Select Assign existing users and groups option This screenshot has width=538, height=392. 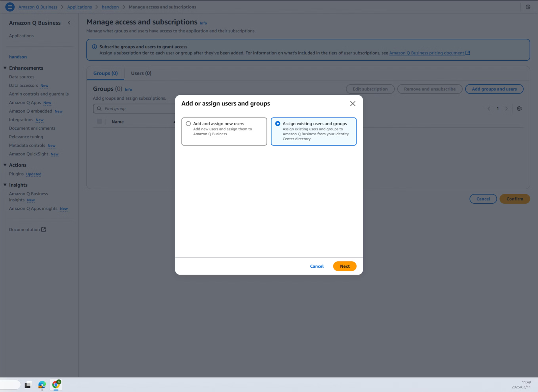(278, 123)
